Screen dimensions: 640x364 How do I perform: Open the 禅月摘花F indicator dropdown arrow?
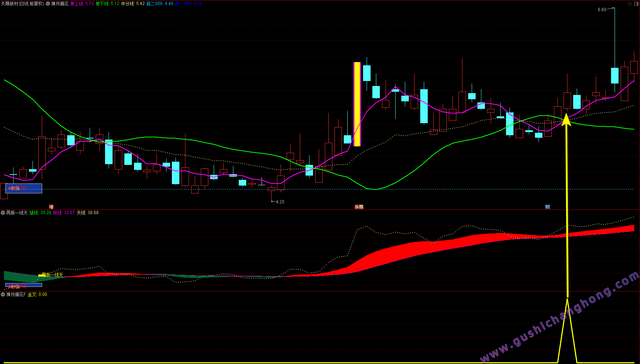coord(3,294)
